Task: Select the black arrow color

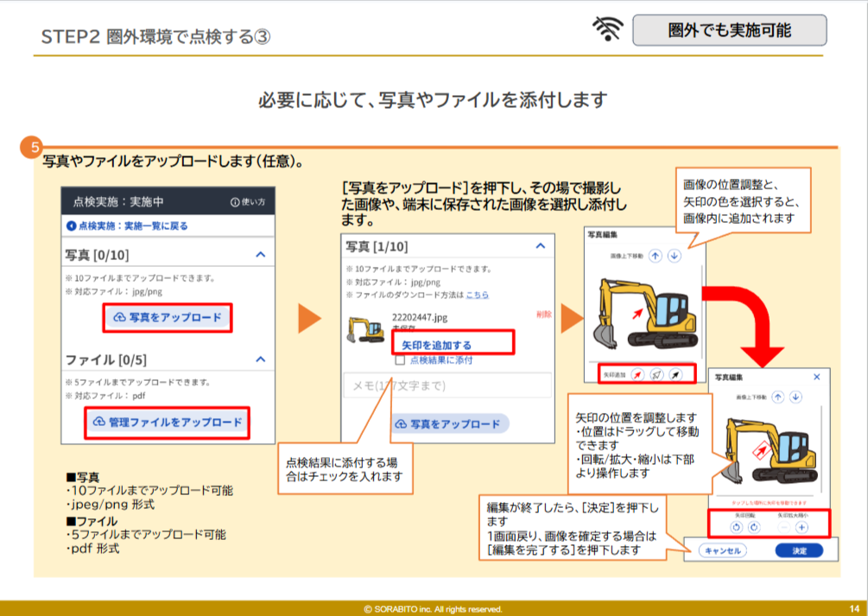Action: 676,374
